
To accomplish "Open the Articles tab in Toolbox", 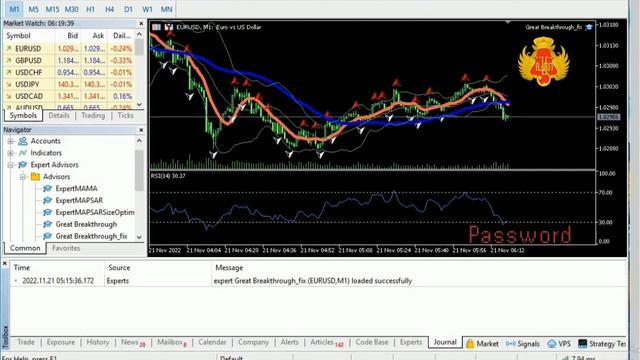I will pyautogui.click(x=327, y=342).
